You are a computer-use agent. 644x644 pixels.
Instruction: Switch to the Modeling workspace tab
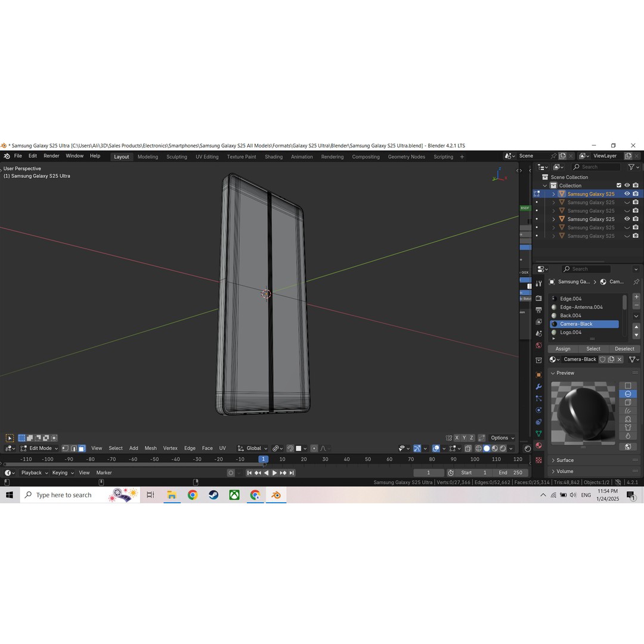148,157
